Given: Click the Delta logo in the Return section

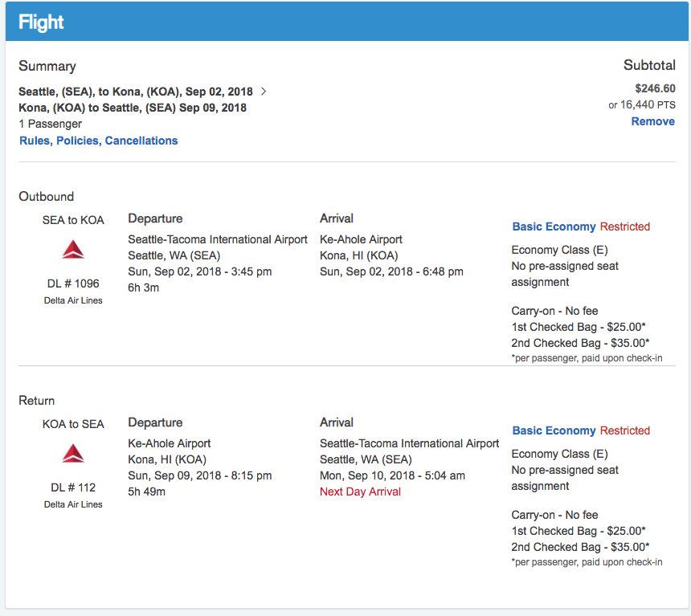Looking at the screenshot, I should point(73,454).
